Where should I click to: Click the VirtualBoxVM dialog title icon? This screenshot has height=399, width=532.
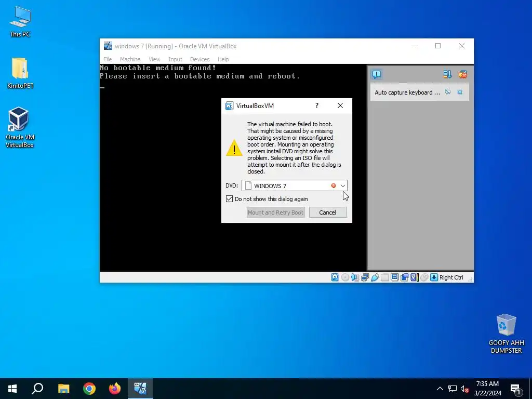click(229, 105)
